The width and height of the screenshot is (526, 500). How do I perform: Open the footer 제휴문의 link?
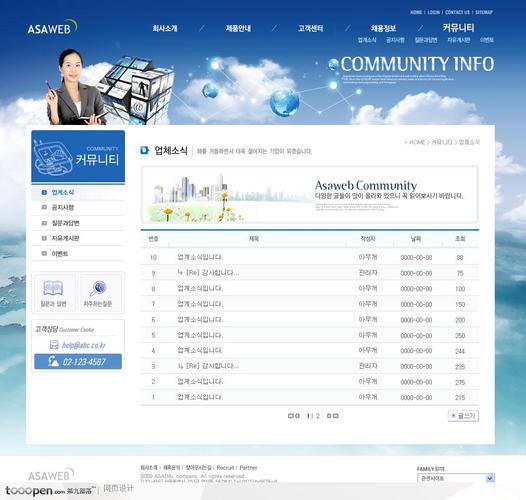(171, 468)
